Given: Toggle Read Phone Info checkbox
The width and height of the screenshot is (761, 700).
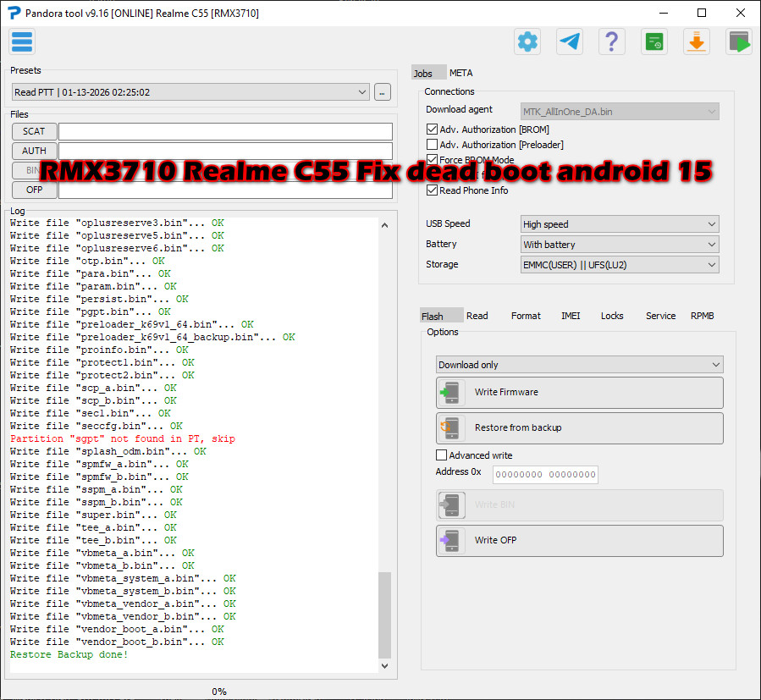Looking at the screenshot, I should tap(432, 190).
